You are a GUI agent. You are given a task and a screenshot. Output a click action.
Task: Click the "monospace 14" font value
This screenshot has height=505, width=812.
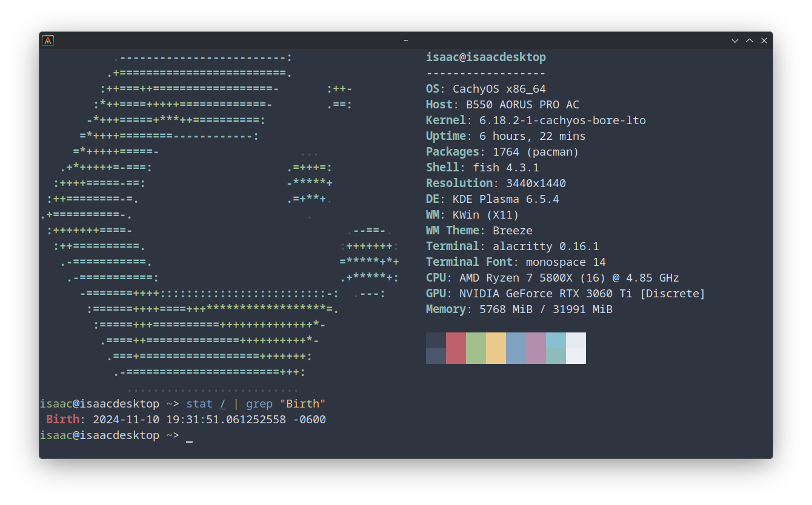(566, 262)
